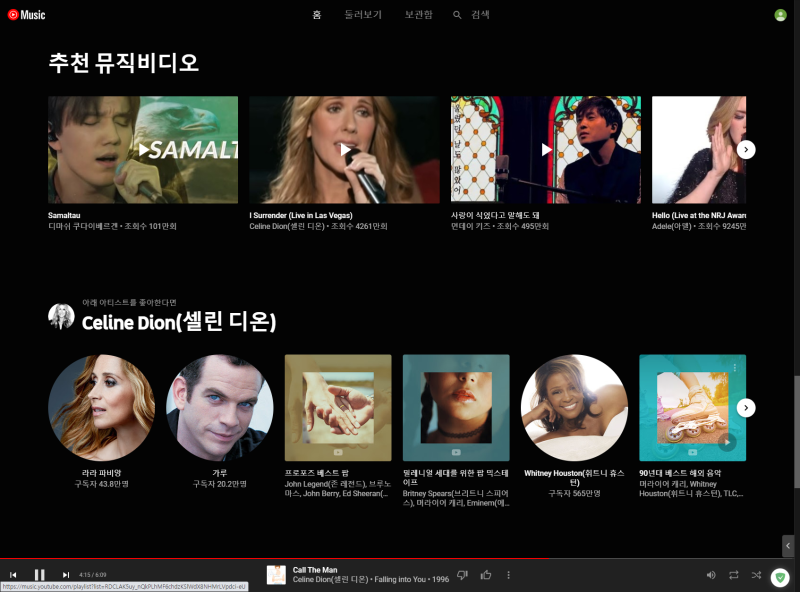
Task: Seek using the red playback progress bar
Action: point(396,559)
